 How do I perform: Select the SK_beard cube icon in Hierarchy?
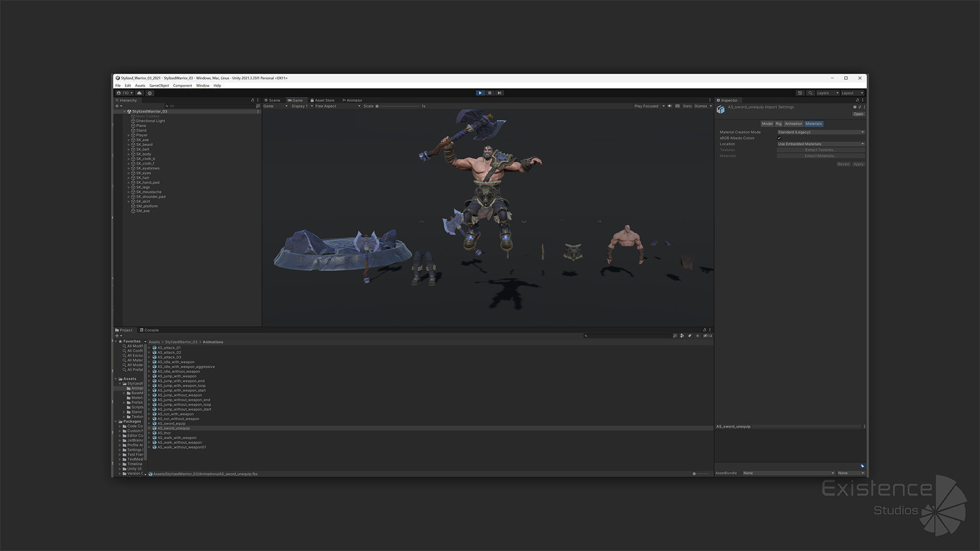[x=133, y=144]
